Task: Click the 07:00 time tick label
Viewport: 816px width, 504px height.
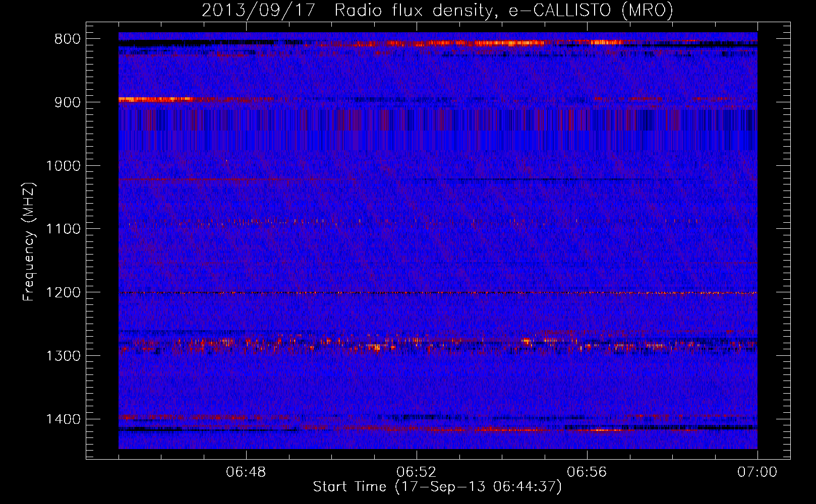Action: 757,472
